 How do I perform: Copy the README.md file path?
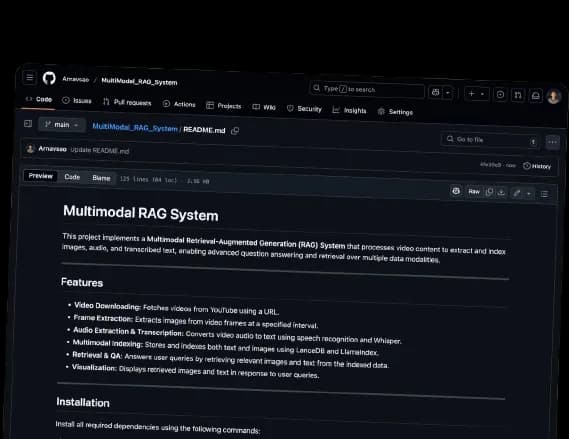click(x=235, y=131)
